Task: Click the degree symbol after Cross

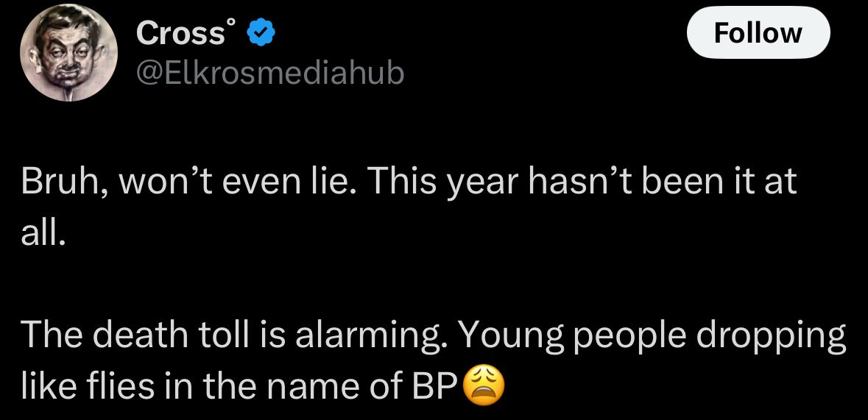Action: pyautogui.click(x=231, y=25)
